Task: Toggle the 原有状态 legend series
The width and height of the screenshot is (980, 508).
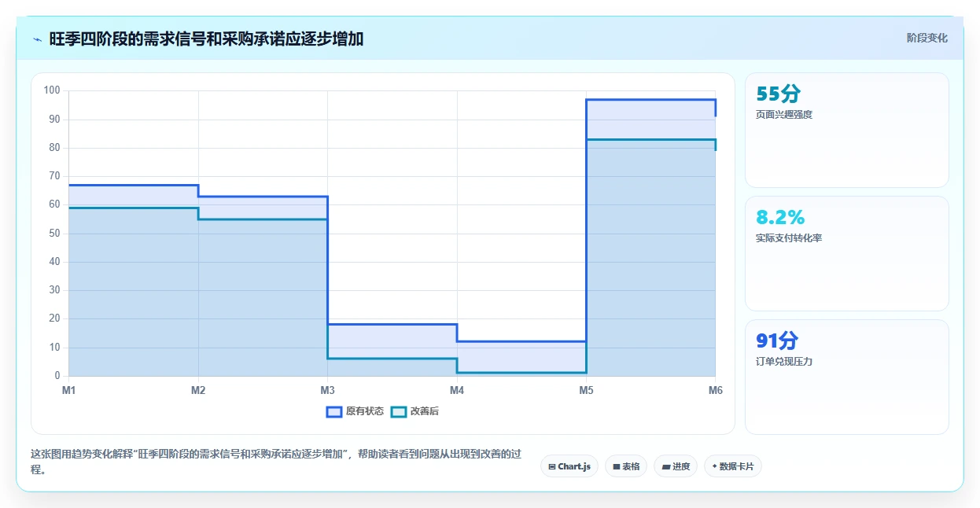Action: pos(355,411)
